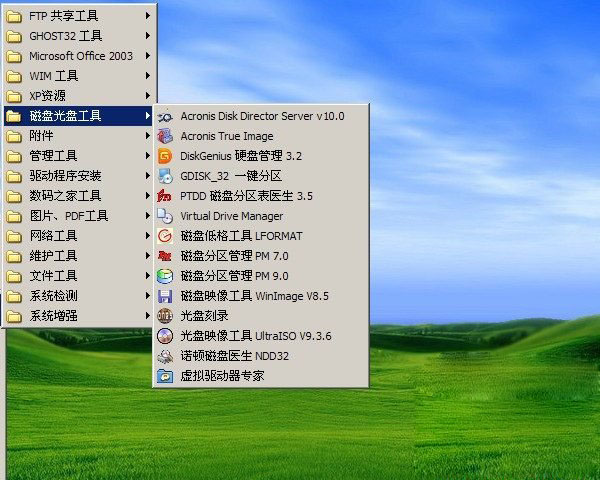Expand the FTP 共享工具 submenu arrow
This screenshot has width=600, height=480.
[x=148, y=16]
